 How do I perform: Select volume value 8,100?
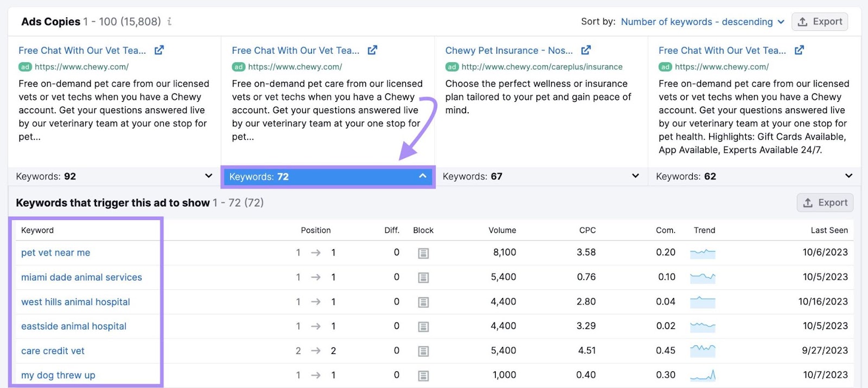[x=505, y=253]
